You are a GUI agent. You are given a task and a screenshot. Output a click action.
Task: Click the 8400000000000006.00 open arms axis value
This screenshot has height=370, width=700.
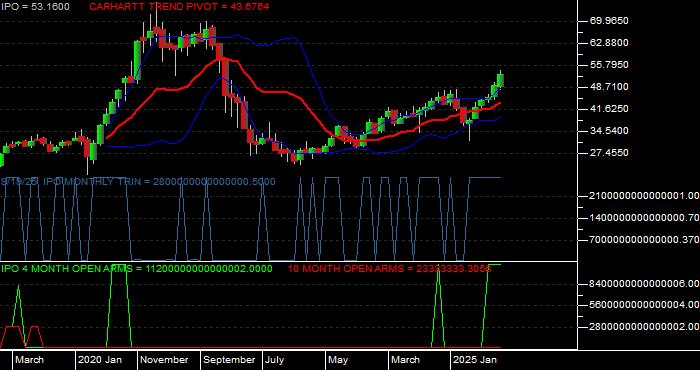click(644, 283)
